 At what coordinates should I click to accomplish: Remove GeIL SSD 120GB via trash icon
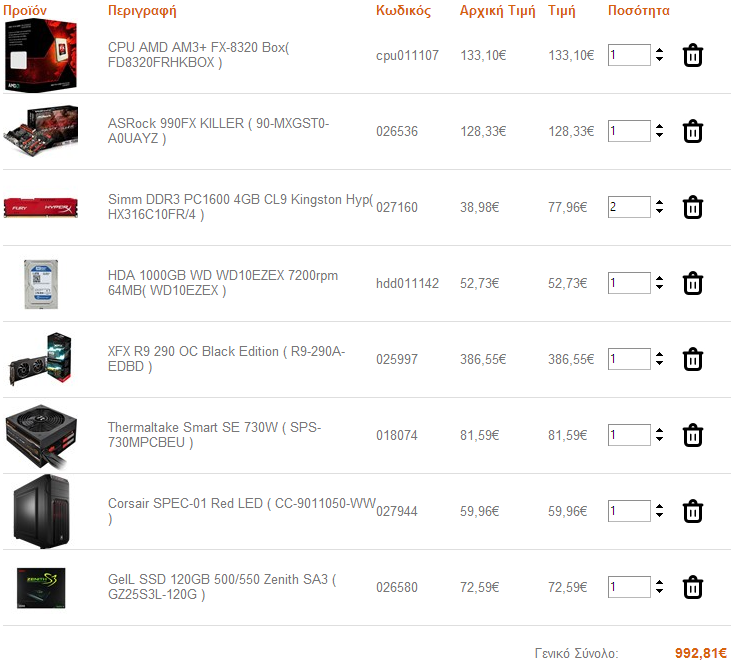692,588
